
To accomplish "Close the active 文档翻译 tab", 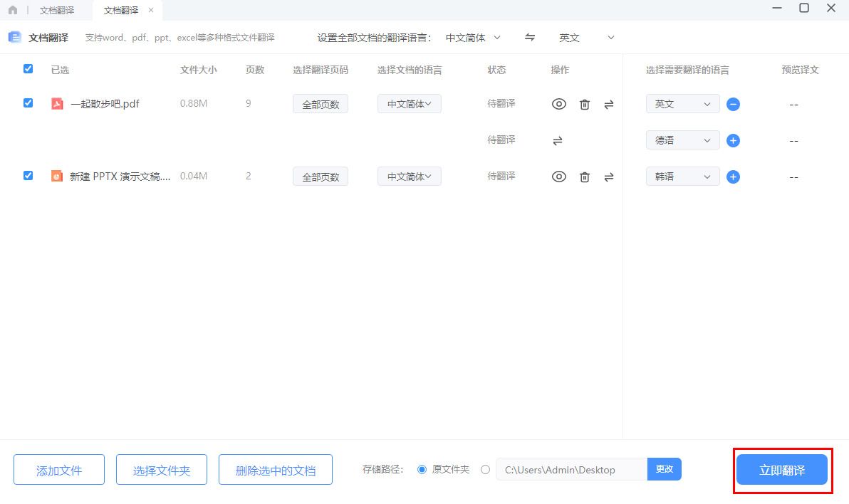I will point(151,10).
